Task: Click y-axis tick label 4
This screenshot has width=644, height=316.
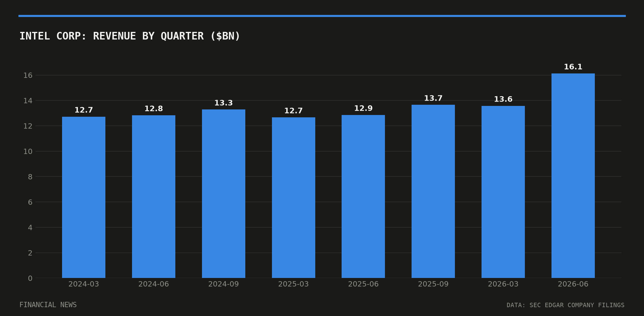Action: click(x=30, y=228)
